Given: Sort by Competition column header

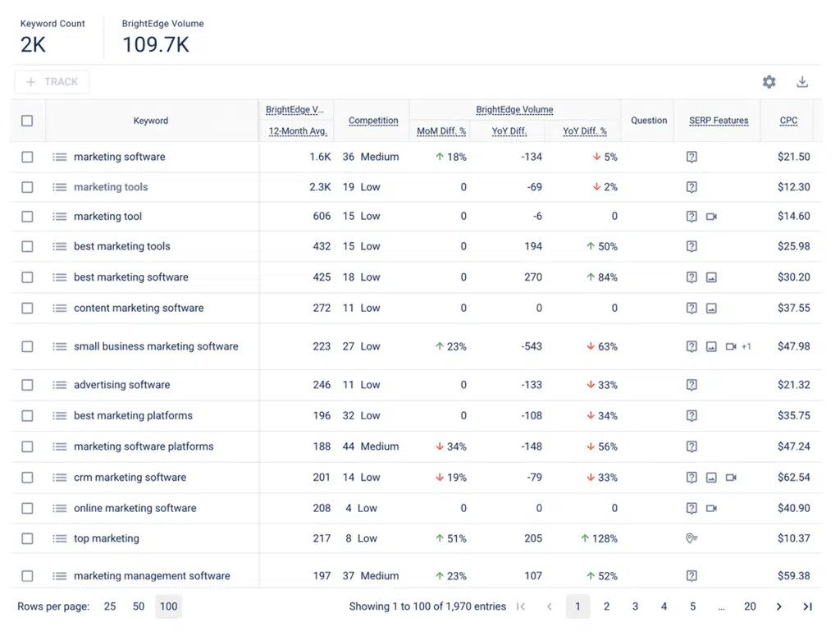Looking at the screenshot, I should (373, 121).
